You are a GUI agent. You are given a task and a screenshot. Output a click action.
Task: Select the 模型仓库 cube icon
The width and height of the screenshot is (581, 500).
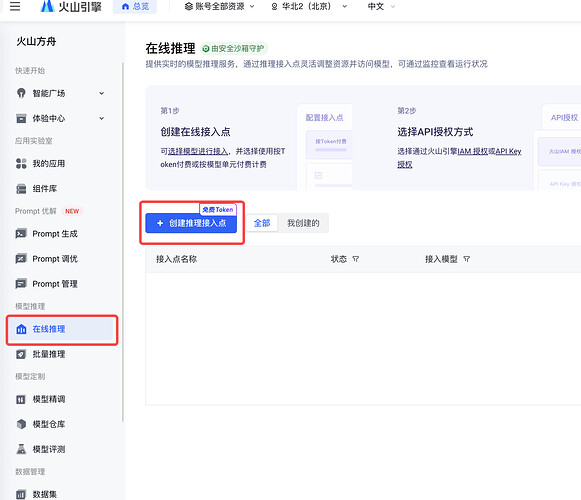21,424
